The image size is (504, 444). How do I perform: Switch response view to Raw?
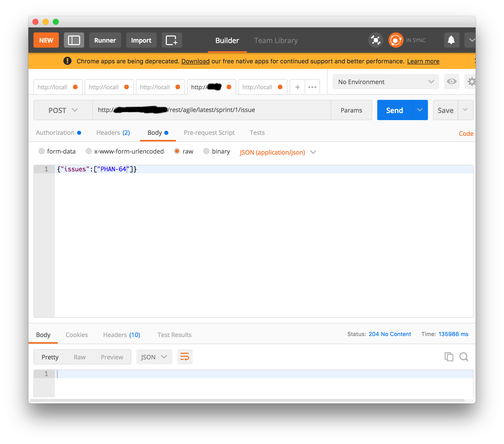[80, 357]
